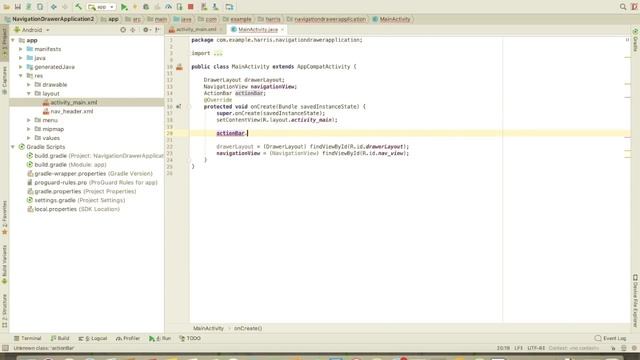Click the Profile app toolbar icon
This screenshot has height=360, width=640.
pos(168,7)
